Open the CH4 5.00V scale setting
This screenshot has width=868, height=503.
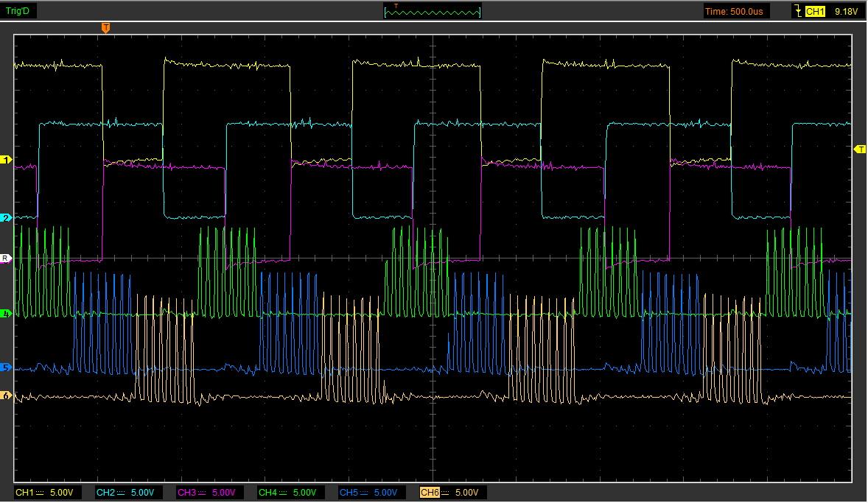tap(305, 492)
